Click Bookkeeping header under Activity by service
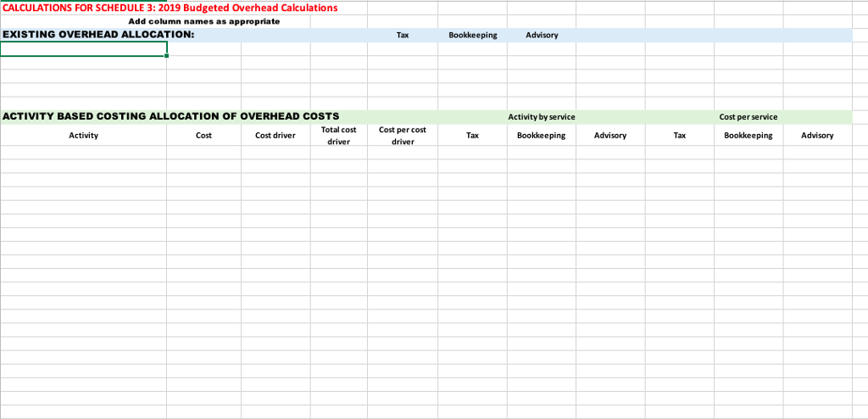Image resolution: width=868 pixels, height=419 pixels. [542, 135]
